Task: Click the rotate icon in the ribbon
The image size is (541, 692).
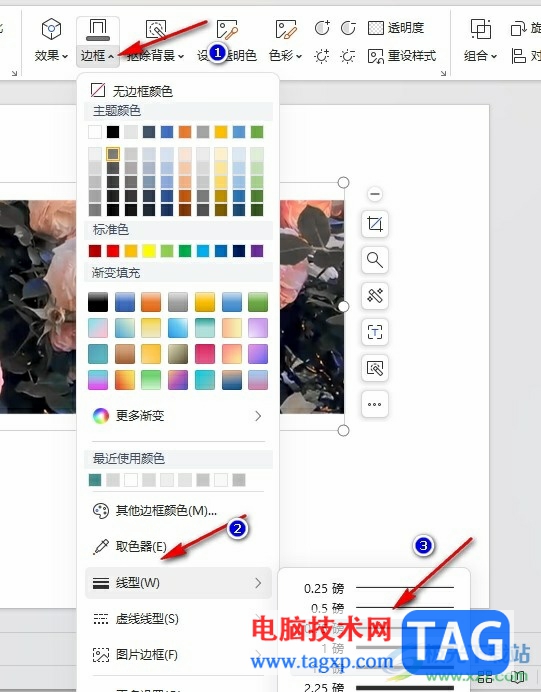Action: [516, 29]
